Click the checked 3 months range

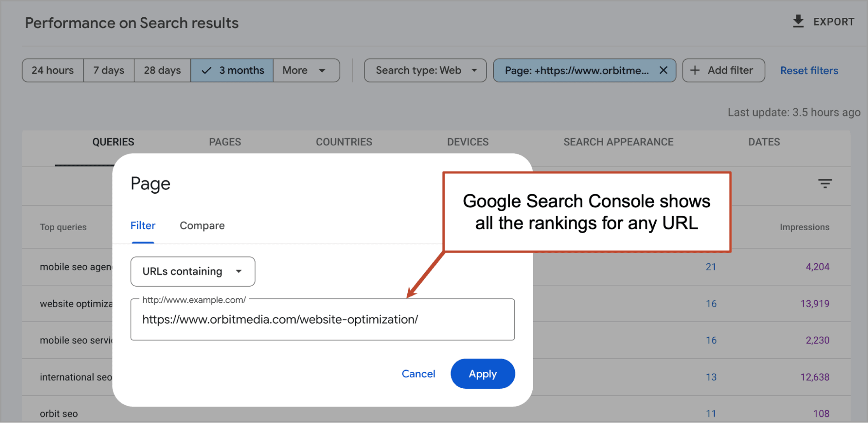tap(232, 70)
